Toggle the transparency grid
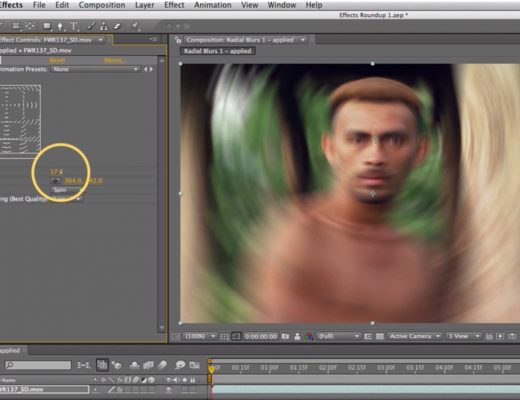This screenshot has height=400, width=520. click(x=380, y=336)
